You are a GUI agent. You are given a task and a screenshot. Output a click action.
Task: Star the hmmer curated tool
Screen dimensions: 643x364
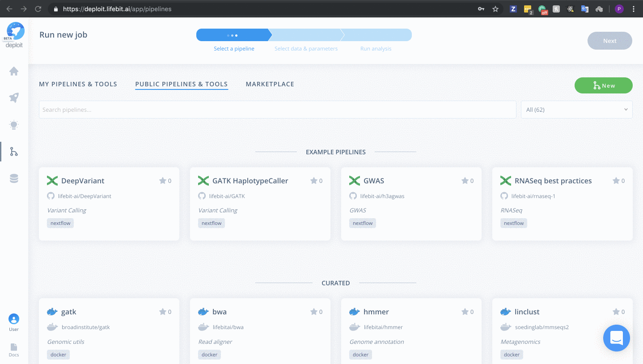pyautogui.click(x=465, y=312)
